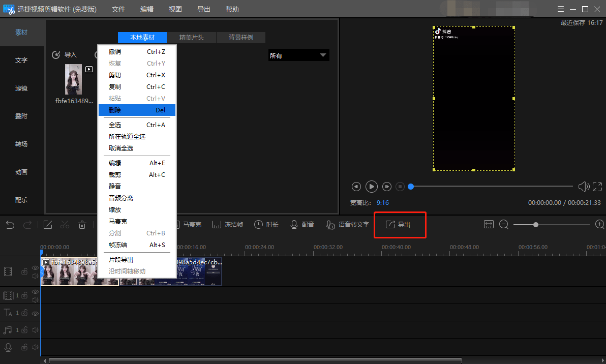Choose 全选 in the context menu
606x364 pixels.
coord(137,125)
